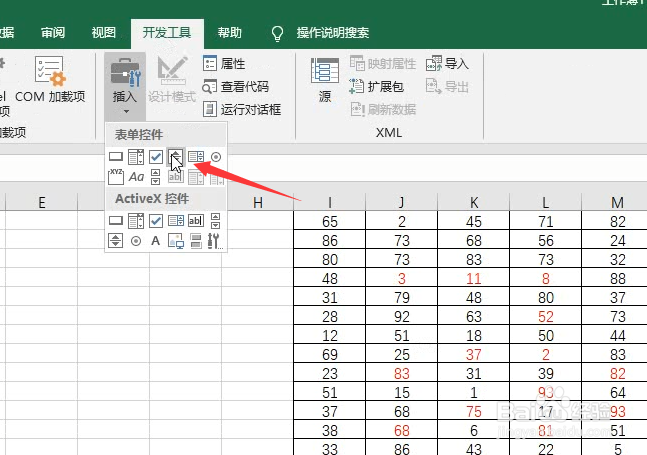Select the red cell containing 75
Screen dimensions: 647x455
474,411
